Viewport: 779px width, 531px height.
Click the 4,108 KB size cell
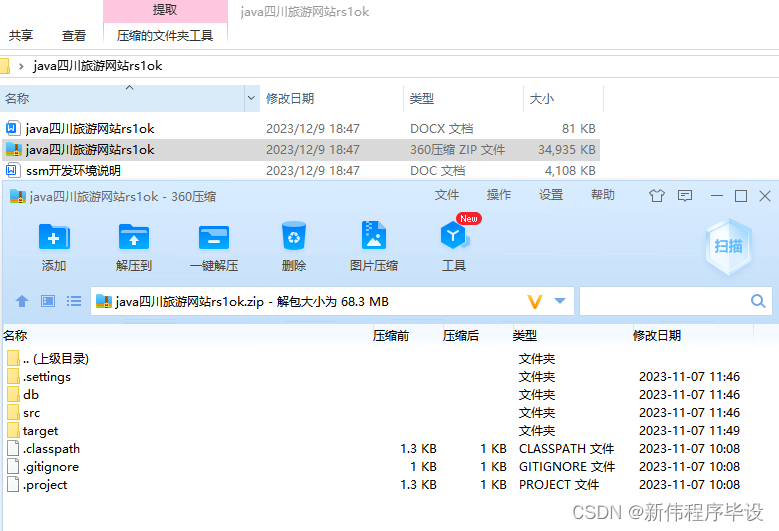coord(570,170)
